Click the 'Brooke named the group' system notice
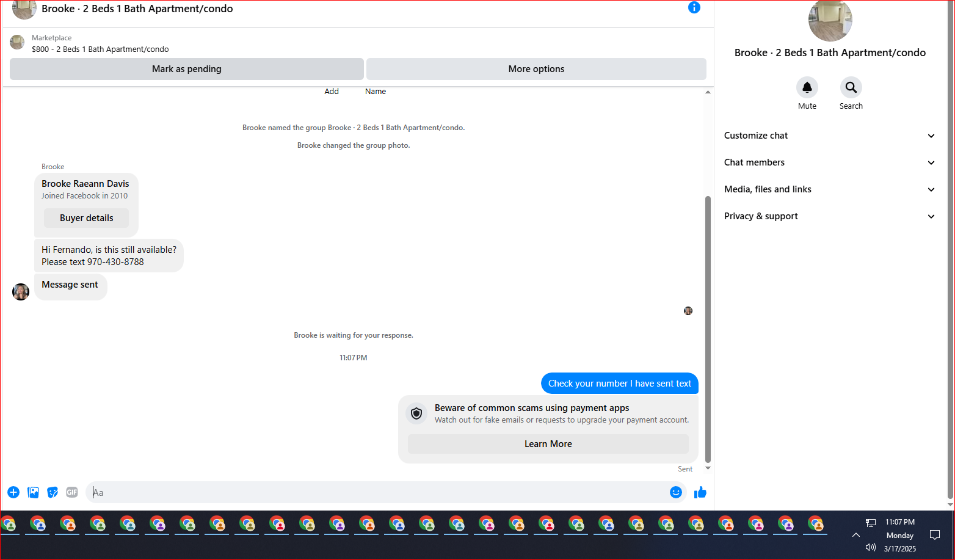 point(354,128)
